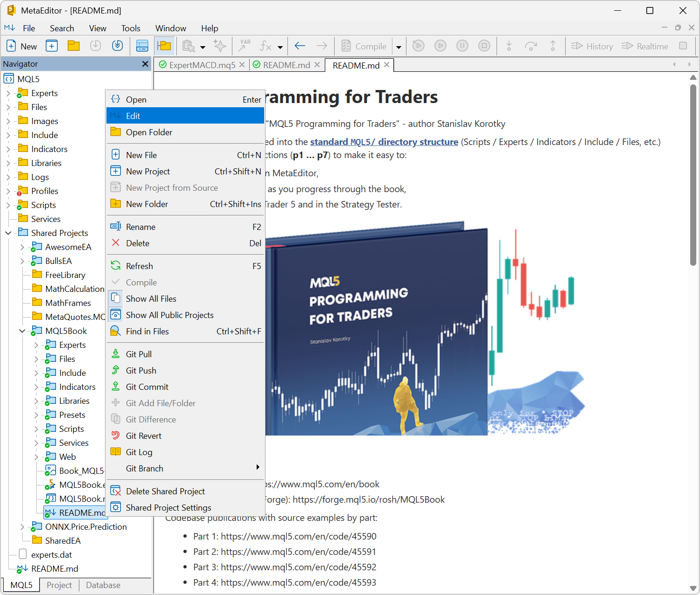
Task: Collapse the MQL5Book project node
Action: tap(22, 331)
